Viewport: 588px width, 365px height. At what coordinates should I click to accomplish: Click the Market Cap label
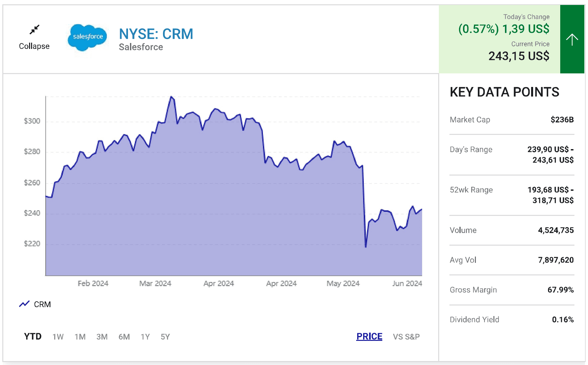coord(470,120)
